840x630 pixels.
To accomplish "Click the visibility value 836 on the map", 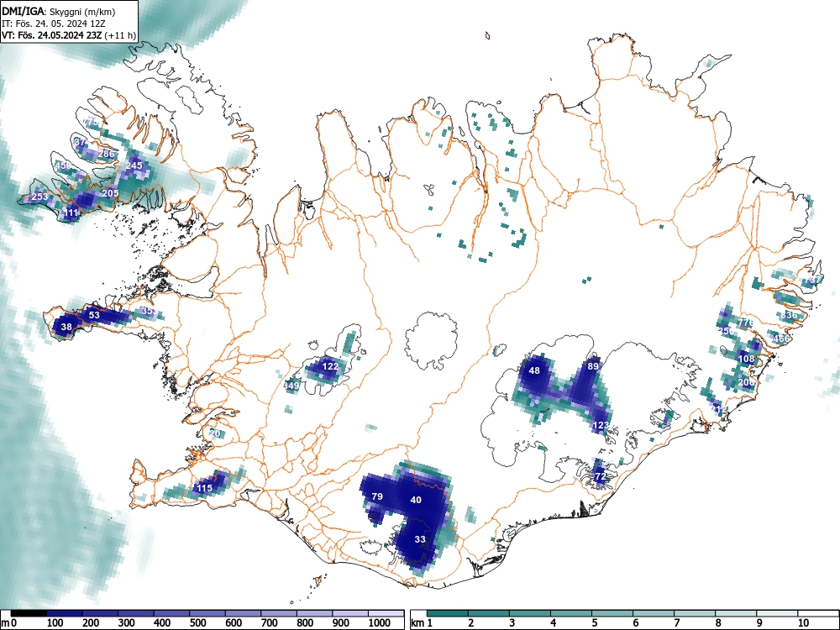I will click(x=789, y=315).
